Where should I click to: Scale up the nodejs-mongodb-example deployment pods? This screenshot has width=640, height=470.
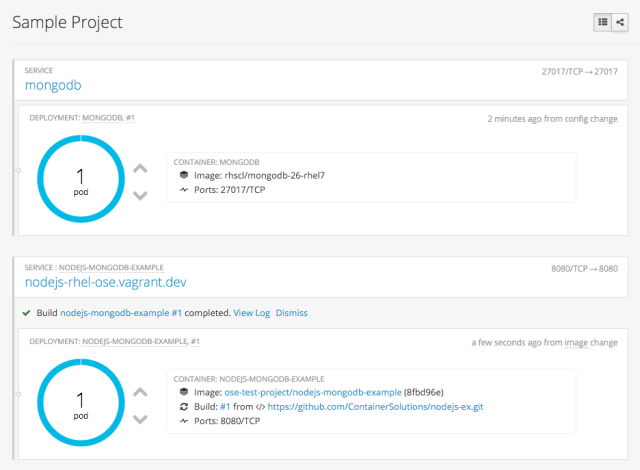pos(140,392)
